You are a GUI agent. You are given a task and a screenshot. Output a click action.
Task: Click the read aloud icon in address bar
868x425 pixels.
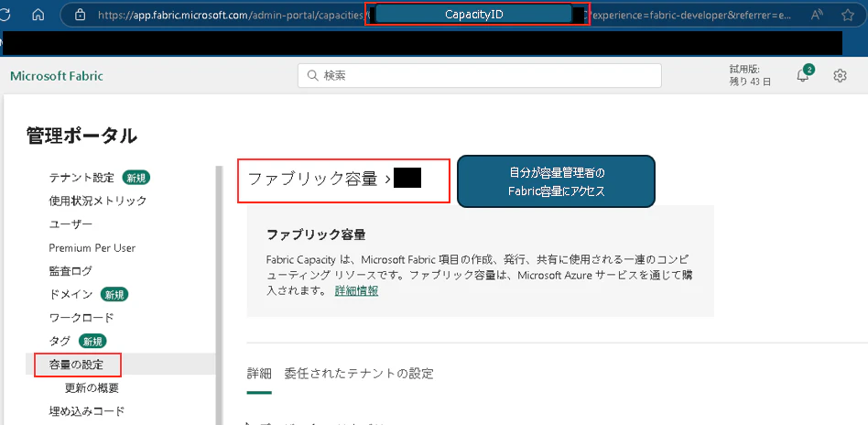(817, 15)
